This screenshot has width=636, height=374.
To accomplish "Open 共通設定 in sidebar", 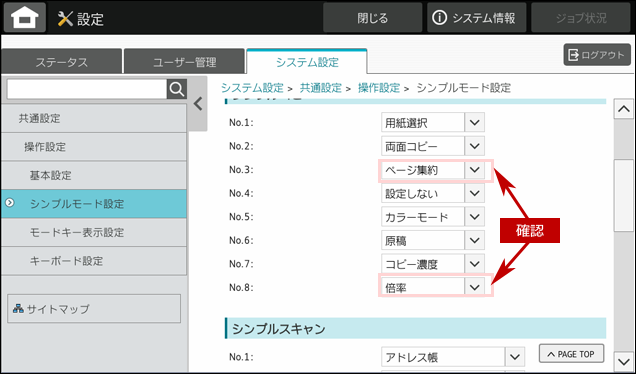I will (94, 118).
